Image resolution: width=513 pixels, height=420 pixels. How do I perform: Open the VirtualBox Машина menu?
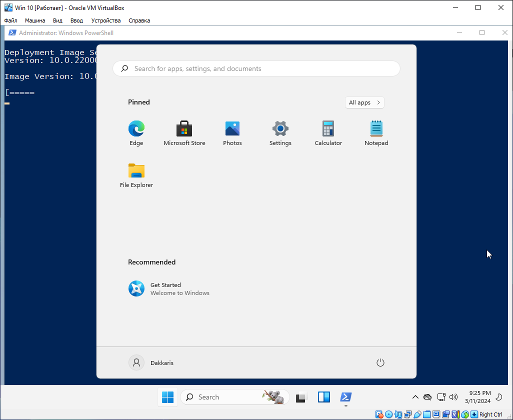click(x=35, y=20)
